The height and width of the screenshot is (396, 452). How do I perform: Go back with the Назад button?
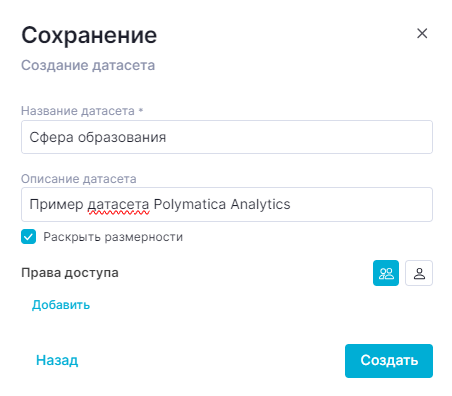57,360
